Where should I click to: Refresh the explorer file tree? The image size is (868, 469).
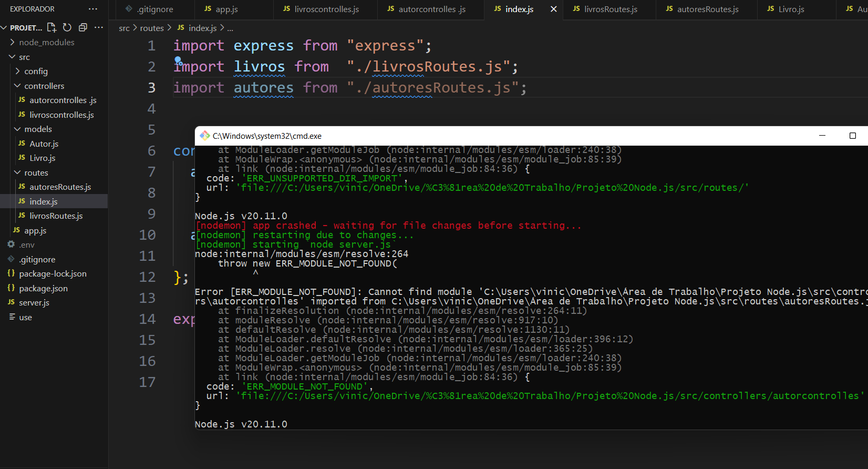(x=67, y=27)
